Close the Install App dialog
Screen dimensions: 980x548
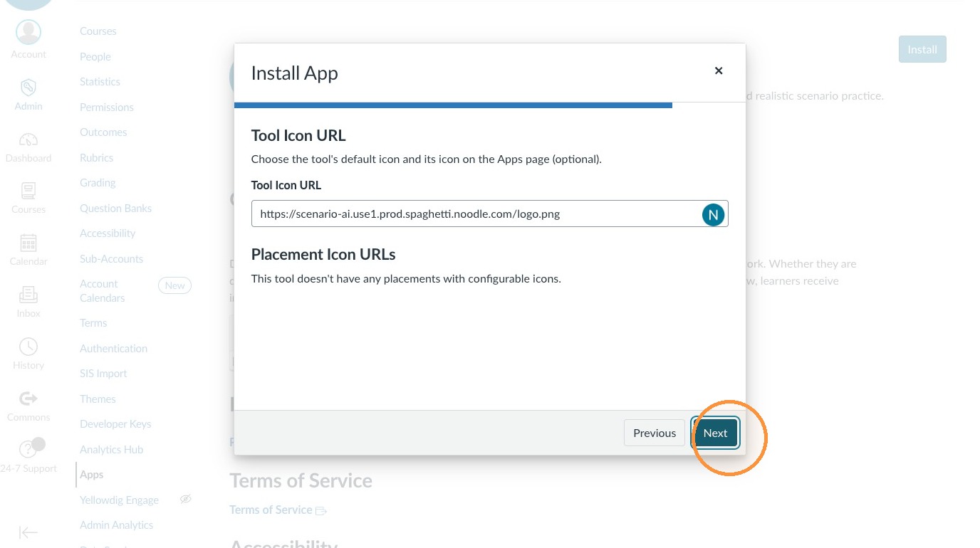click(719, 70)
